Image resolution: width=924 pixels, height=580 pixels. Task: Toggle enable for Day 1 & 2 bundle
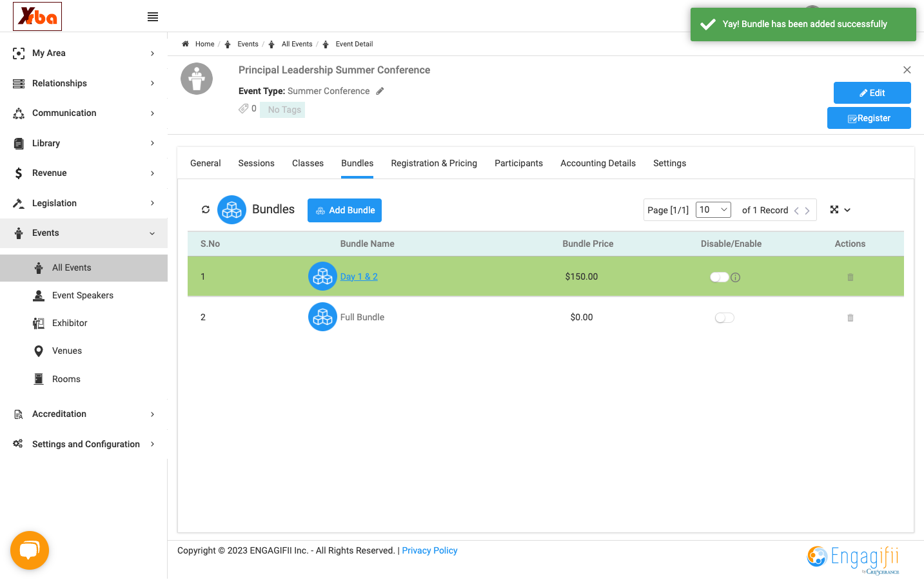[x=719, y=277]
